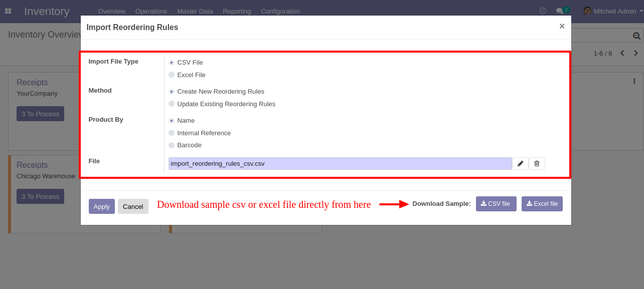Open the Master Data menu
Viewport: 644px width, 289px height.
coord(195,11)
